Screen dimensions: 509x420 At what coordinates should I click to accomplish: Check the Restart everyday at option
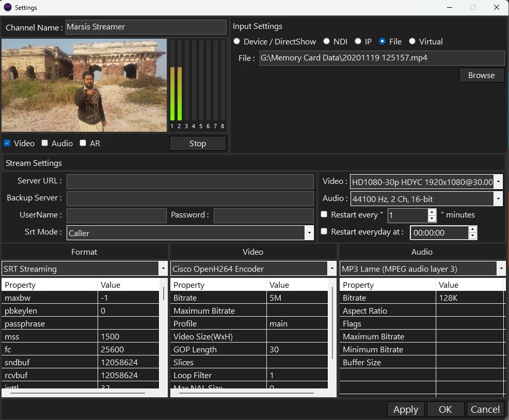[324, 232]
